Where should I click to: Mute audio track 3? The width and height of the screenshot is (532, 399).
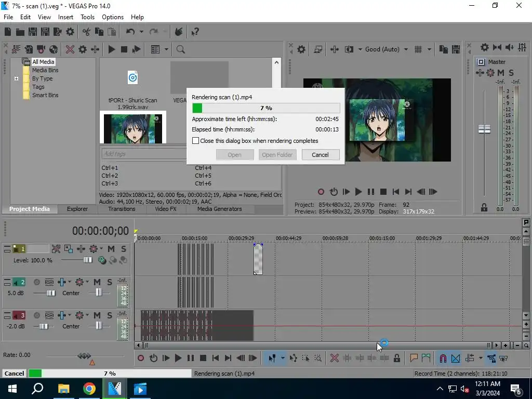pyautogui.click(x=97, y=315)
